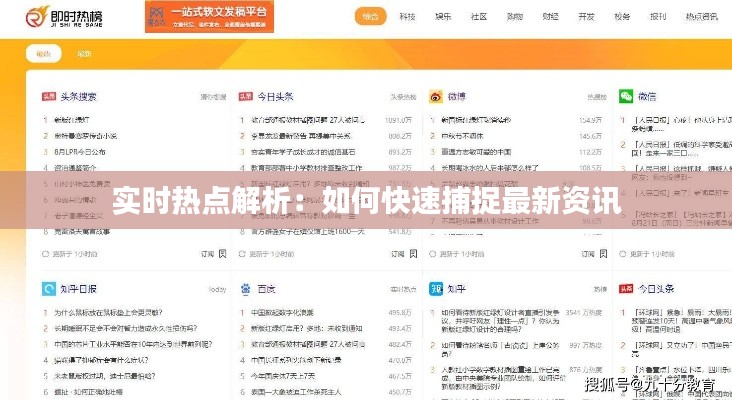Open the 知乎日报 card title
Screen dimensions: 732x400
pos(78,289)
